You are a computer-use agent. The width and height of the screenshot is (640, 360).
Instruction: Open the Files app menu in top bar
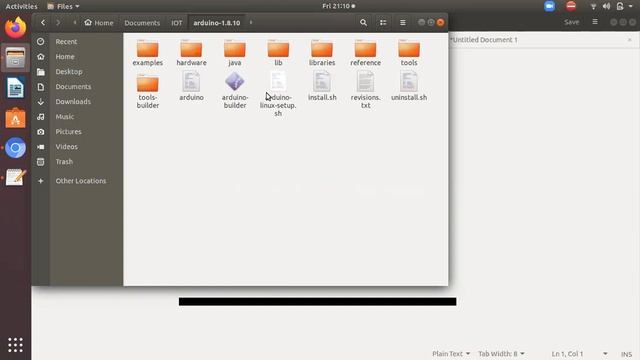tap(63, 6)
